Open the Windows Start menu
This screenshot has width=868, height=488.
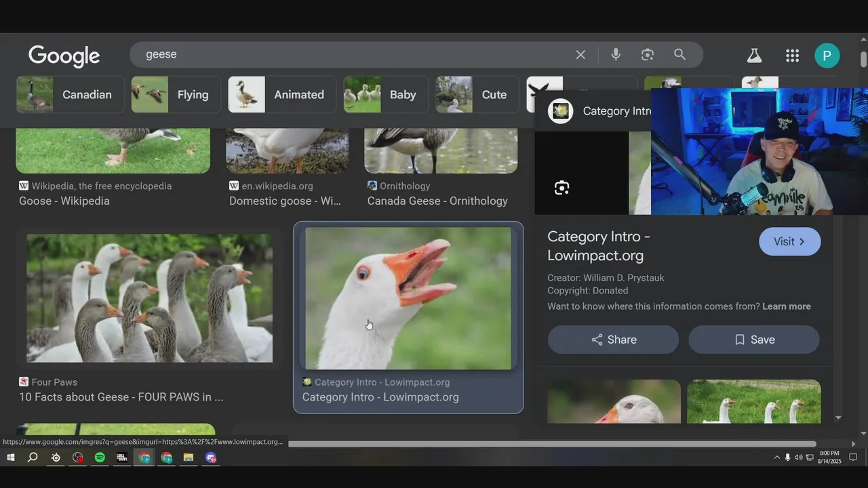click(x=11, y=457)
